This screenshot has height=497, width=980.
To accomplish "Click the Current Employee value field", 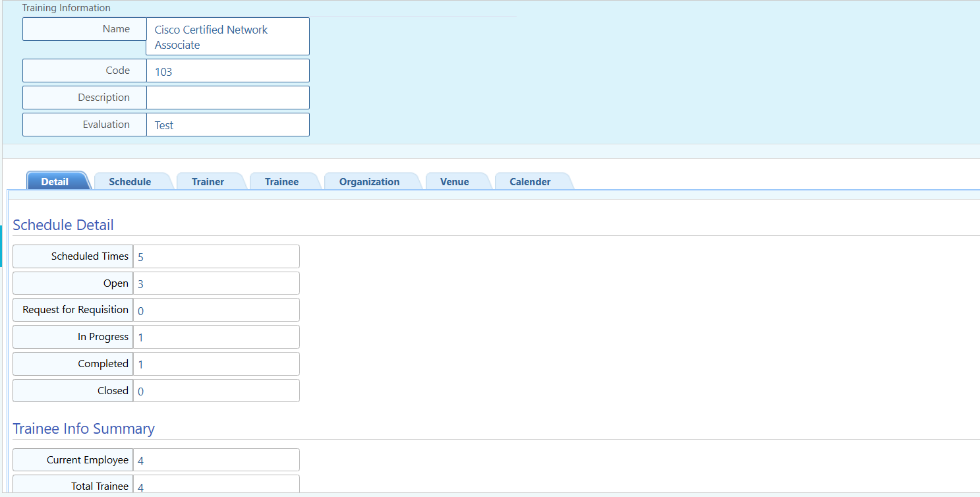I will pyautogui.click(x=216, y=460).
